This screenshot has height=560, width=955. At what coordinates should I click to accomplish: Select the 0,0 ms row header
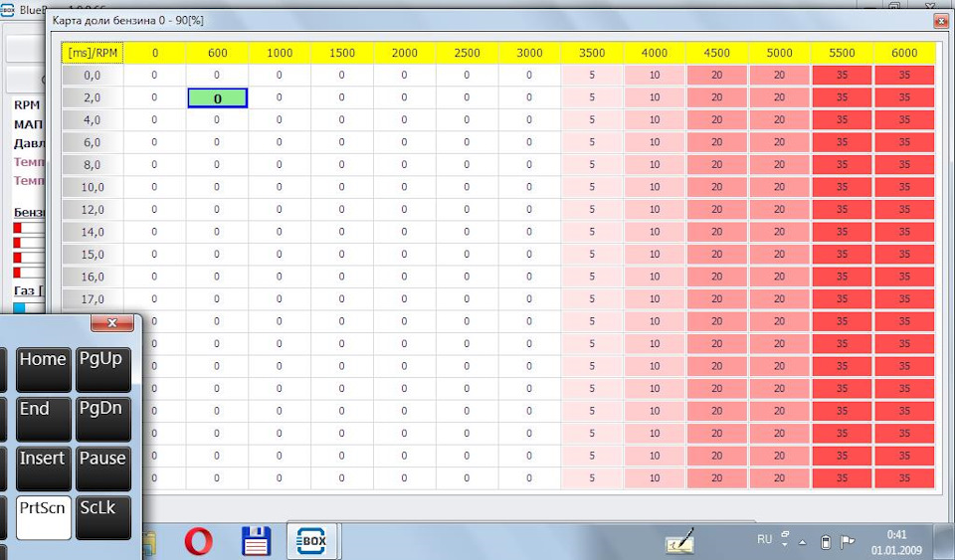(93, 76)
